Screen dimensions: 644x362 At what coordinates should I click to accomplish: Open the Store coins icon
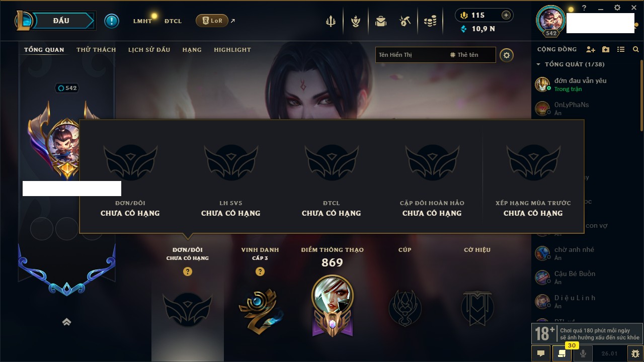(430, 21)
